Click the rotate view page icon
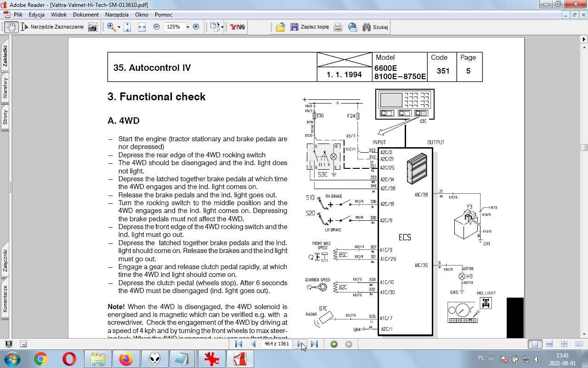Viewport: 588px width, 368px height. pyautogui.click(x=215, y=27)
